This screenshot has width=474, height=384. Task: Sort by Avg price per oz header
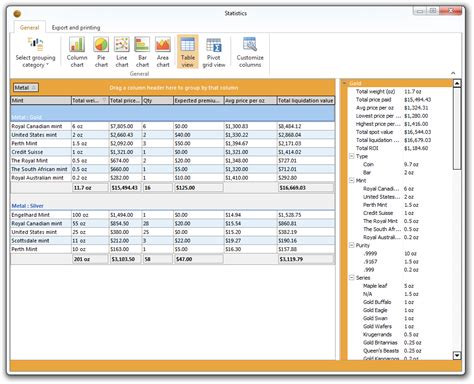pyautogui.click(x=250, y=100)
